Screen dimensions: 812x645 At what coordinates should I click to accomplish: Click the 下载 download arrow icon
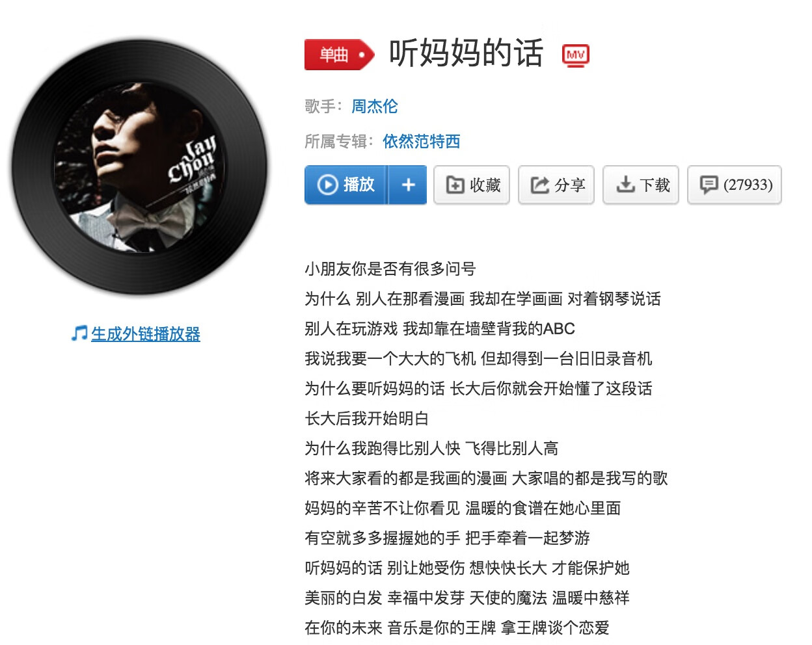(x=625, y=185)
